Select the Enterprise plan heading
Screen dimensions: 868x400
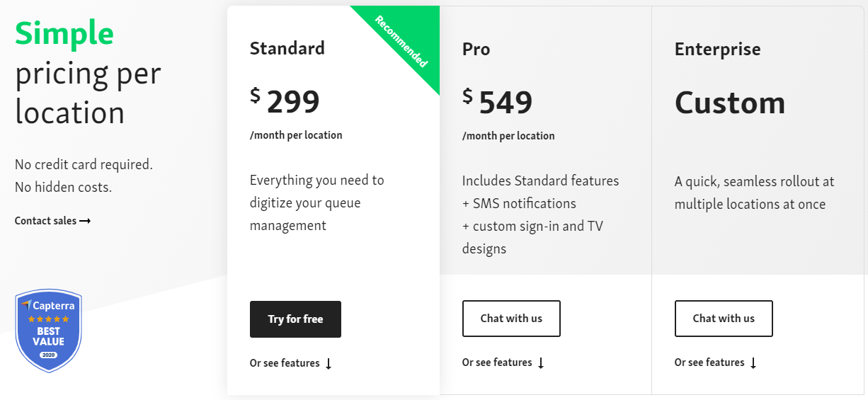click(x=717, y=49)
